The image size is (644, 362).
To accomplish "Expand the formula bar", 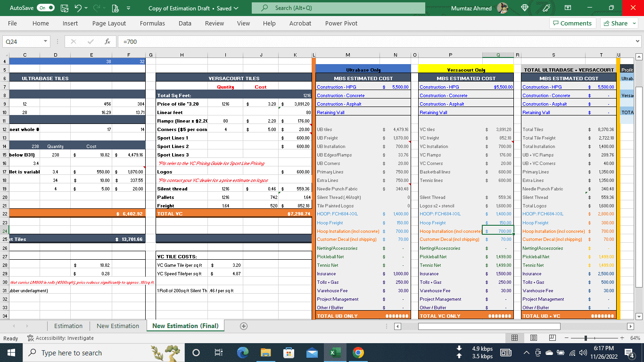I will [x=637, y=41].
